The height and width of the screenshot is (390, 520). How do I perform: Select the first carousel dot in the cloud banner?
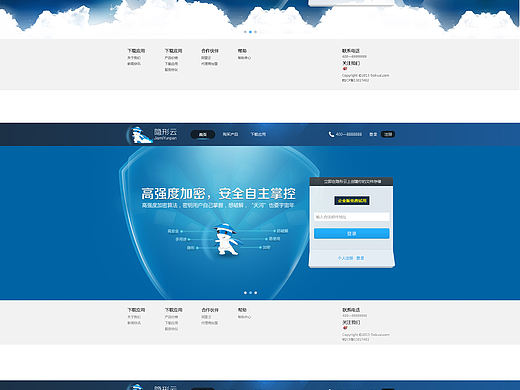[245, 32]
